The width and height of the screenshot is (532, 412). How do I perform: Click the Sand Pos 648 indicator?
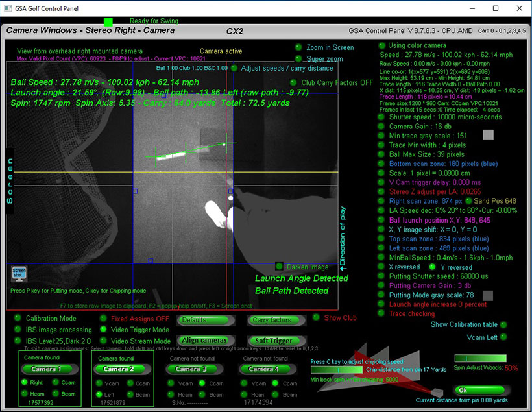click(x=468, y=201)
